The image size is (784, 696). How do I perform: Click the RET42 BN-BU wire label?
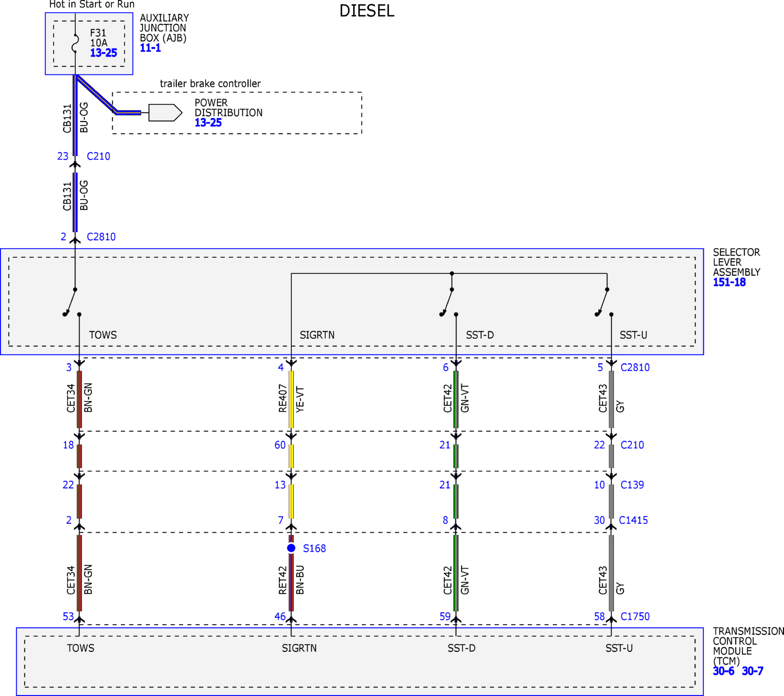click(x=292, y=580)
